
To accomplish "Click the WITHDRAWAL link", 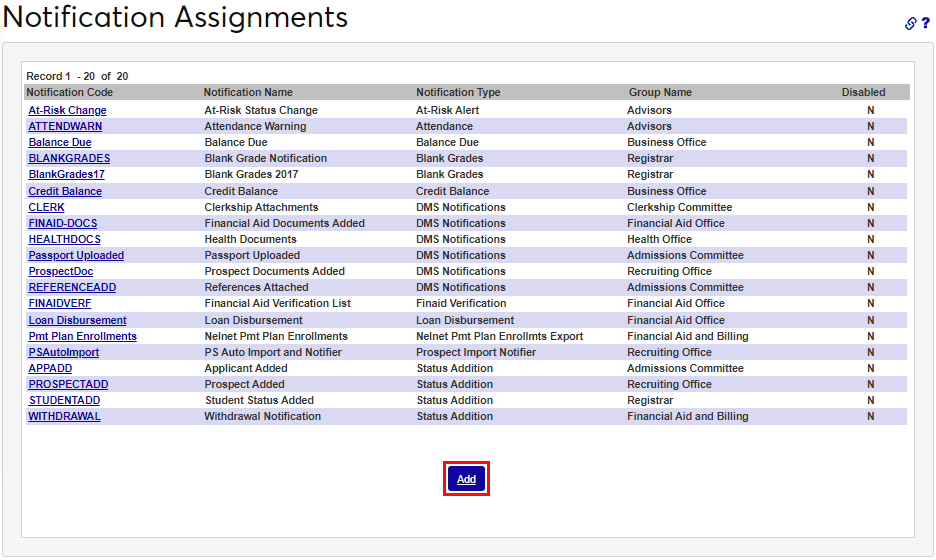I will point(64,417).
